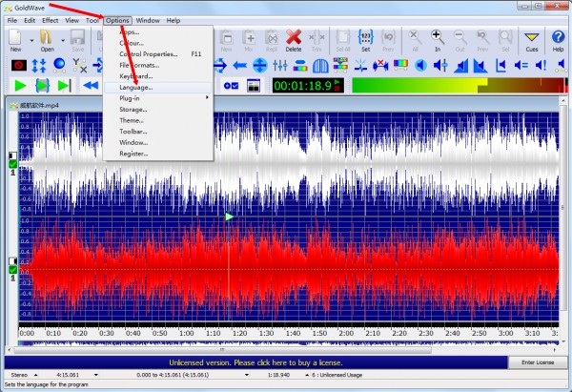Open the Help menu in menu bar
Screen dimensions: 572x392
tap(174, 20)
